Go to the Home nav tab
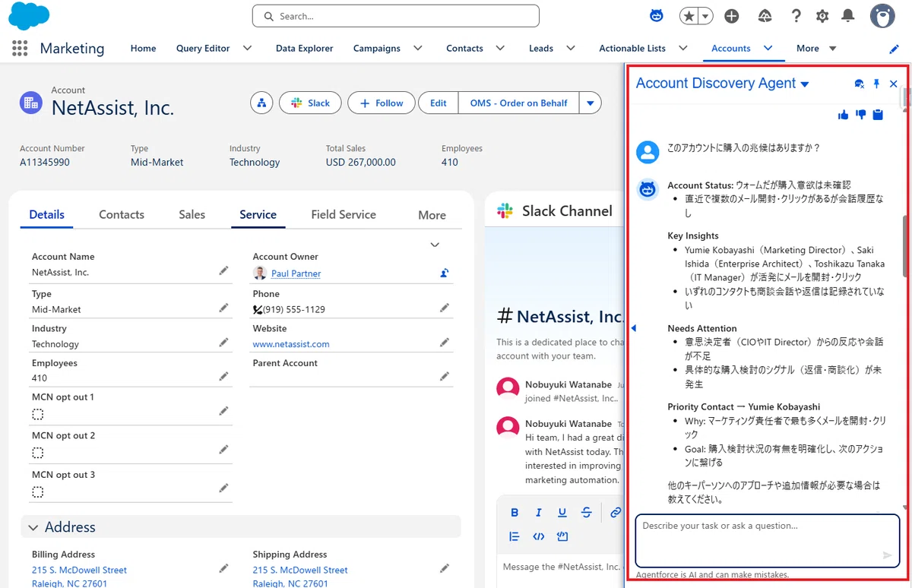 tap(143, 48)
